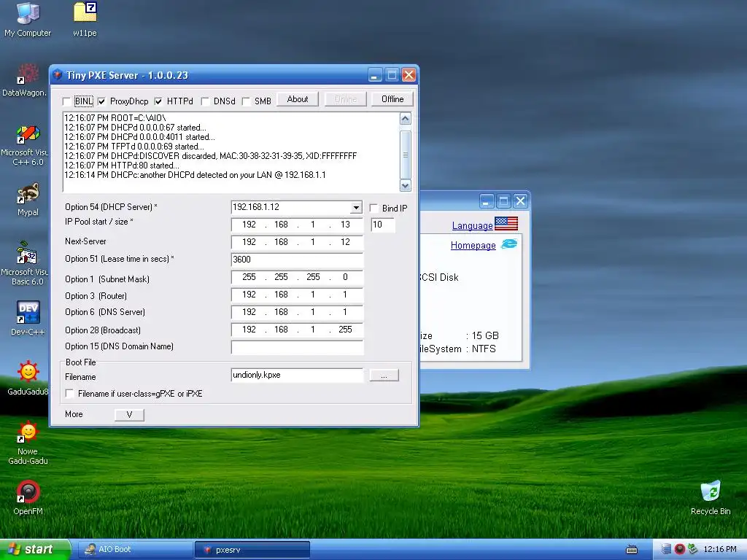
Task: Click the Tiny PXE Server title bar icon
Action: tap(58, 75)
